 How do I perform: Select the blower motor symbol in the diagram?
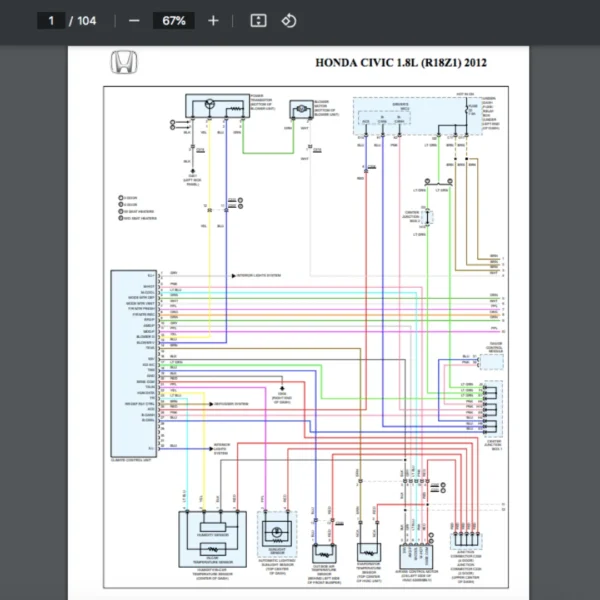click(299, 108)
